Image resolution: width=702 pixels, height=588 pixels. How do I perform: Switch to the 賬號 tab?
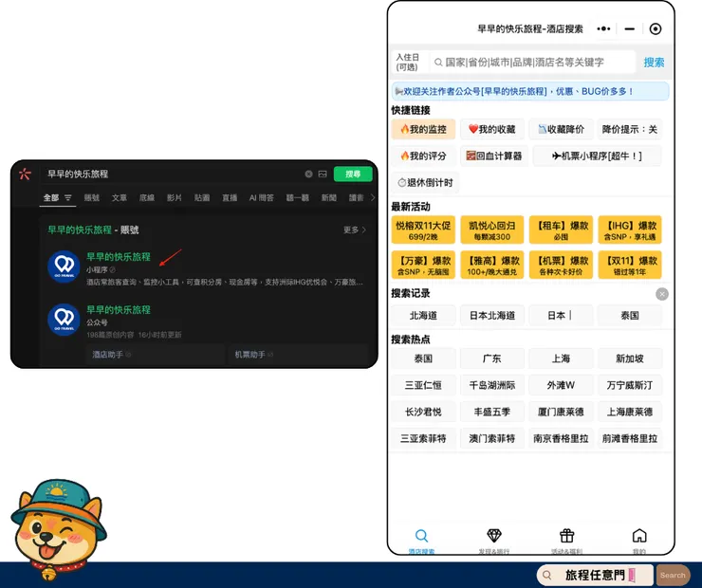(x=92, y=198)
